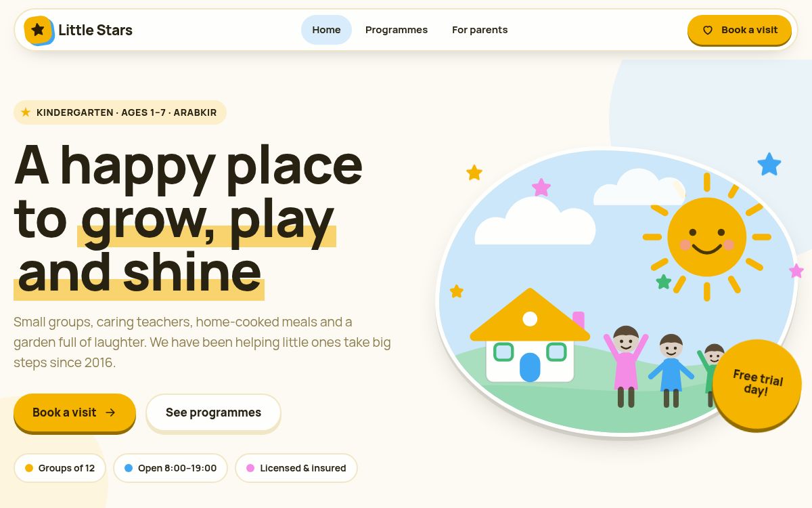812x508 pixels.
Task: Click the house with yellow roof
Action: click(x=530, y=335)
